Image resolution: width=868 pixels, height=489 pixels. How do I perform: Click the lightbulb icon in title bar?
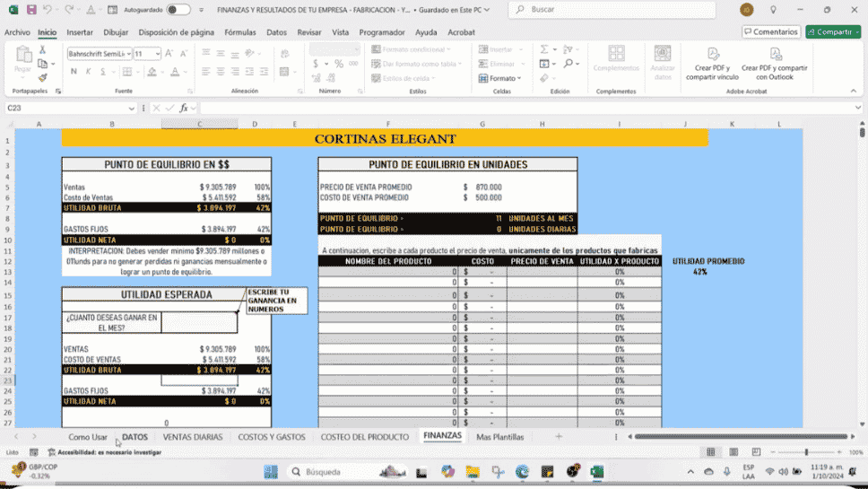[x=773, y=9]
